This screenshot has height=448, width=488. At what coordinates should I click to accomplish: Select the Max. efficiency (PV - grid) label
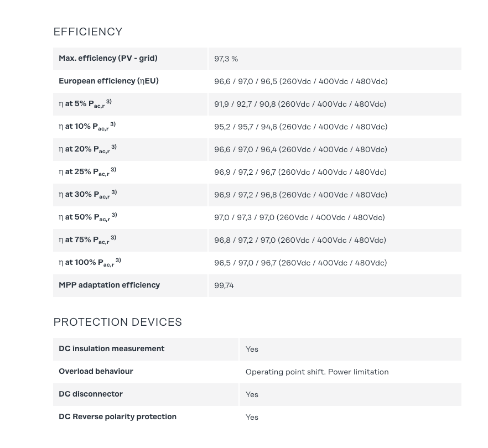[x=108, y=59]
